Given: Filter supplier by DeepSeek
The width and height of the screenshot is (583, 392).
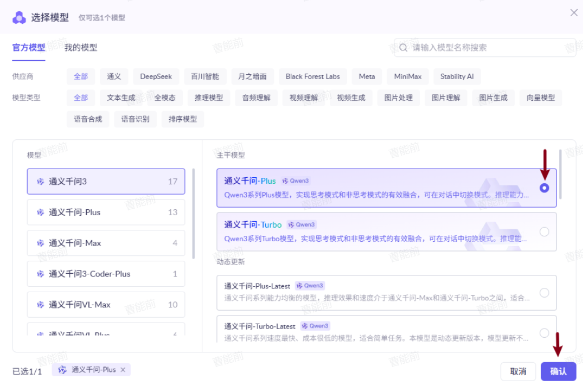Looking at the screenshot, I should 156,76.
